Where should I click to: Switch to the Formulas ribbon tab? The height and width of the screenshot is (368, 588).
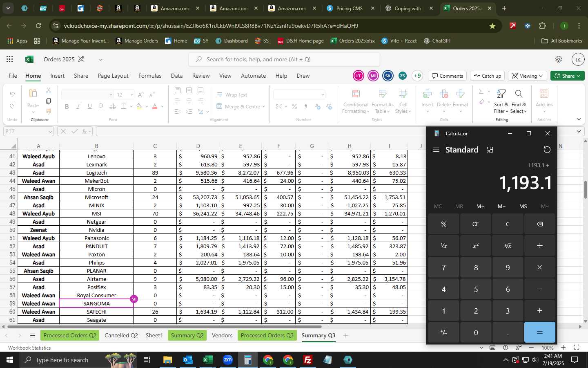(x=150, y=76)
